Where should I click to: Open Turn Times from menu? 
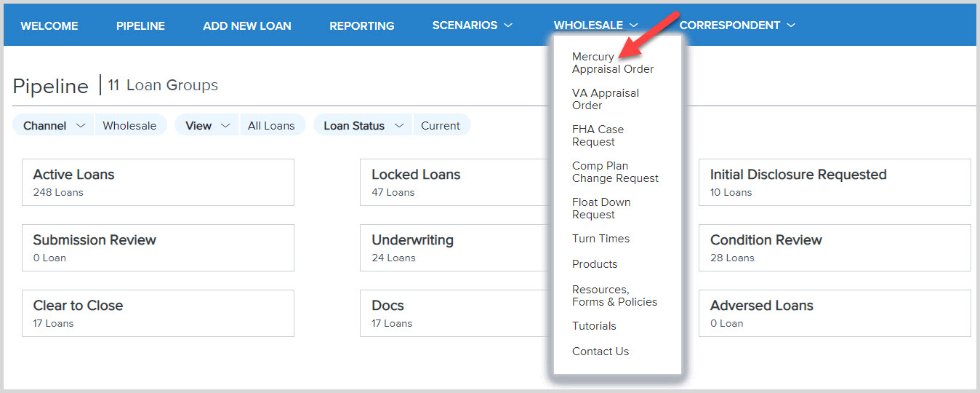point(601,239)
